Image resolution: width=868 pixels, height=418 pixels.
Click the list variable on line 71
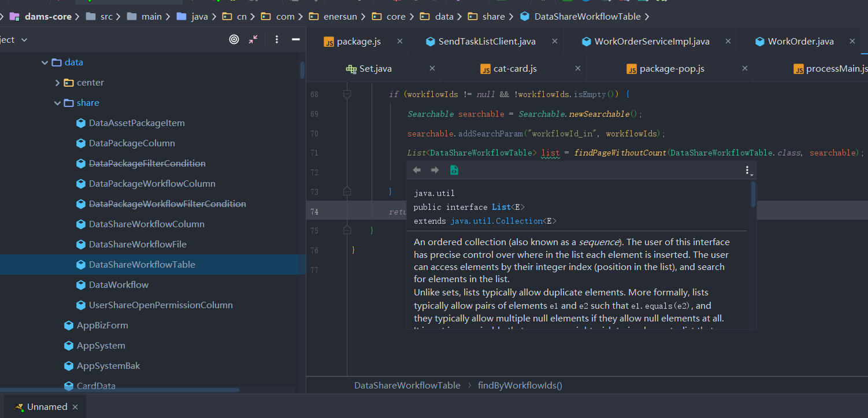[x=551, y=153]
